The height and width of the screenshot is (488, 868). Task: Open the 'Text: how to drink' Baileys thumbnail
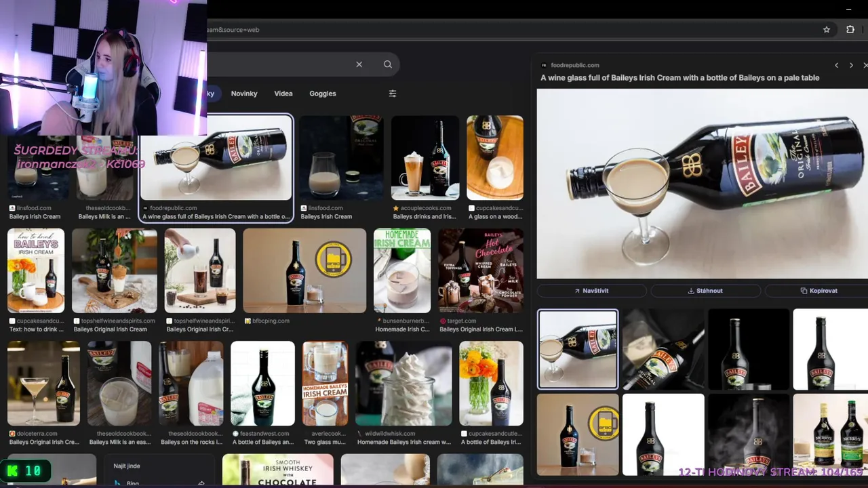pyautogui.click(x=36, y=270)
